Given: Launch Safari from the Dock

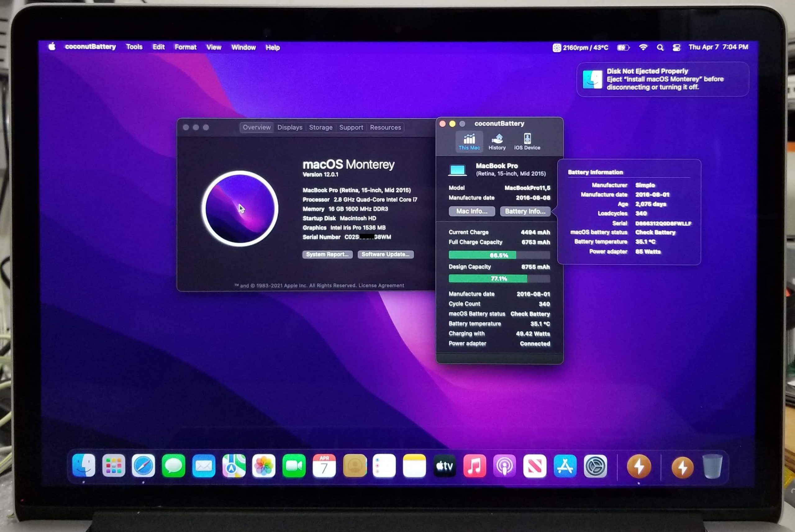Looking at the screenshot, I should click(x=143, y=466).
